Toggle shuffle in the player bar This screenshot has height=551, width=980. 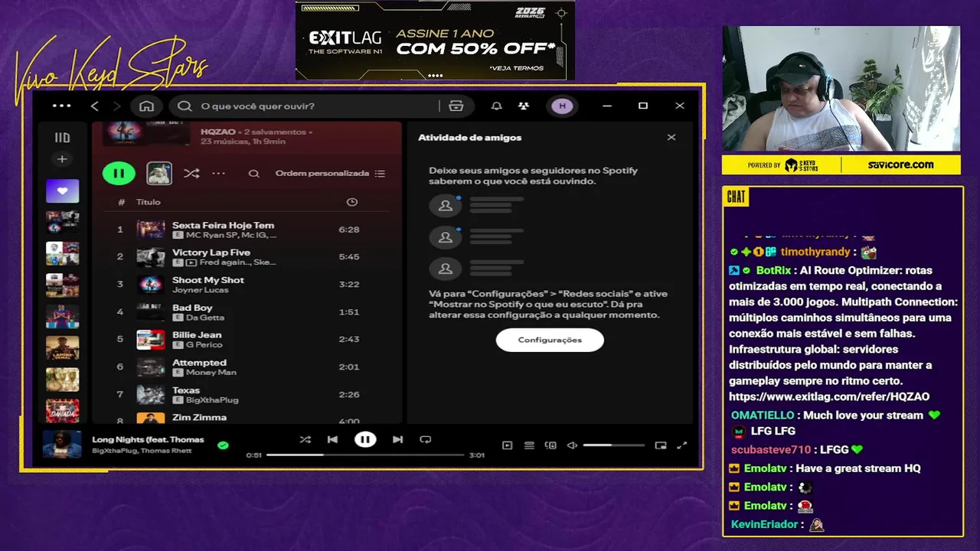click(305, 439)
